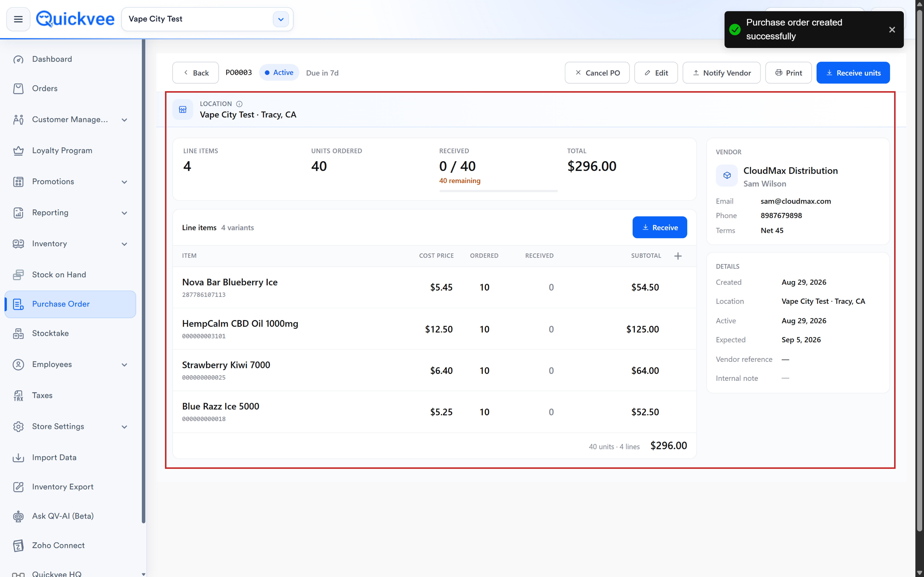The height and width of the screenshot is (577, 924).
Task: Click the HempCalm CBD Oil 1000mg item
Action: point(240,324)
